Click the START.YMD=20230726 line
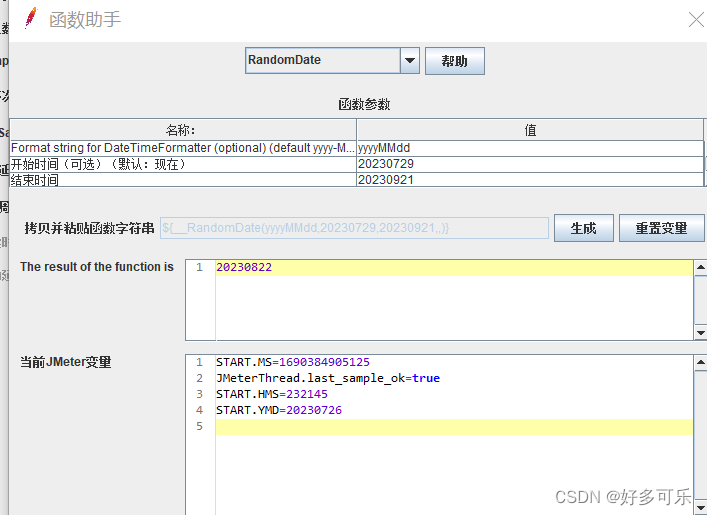Screen dimensions: 707x515 coord(279,410)
